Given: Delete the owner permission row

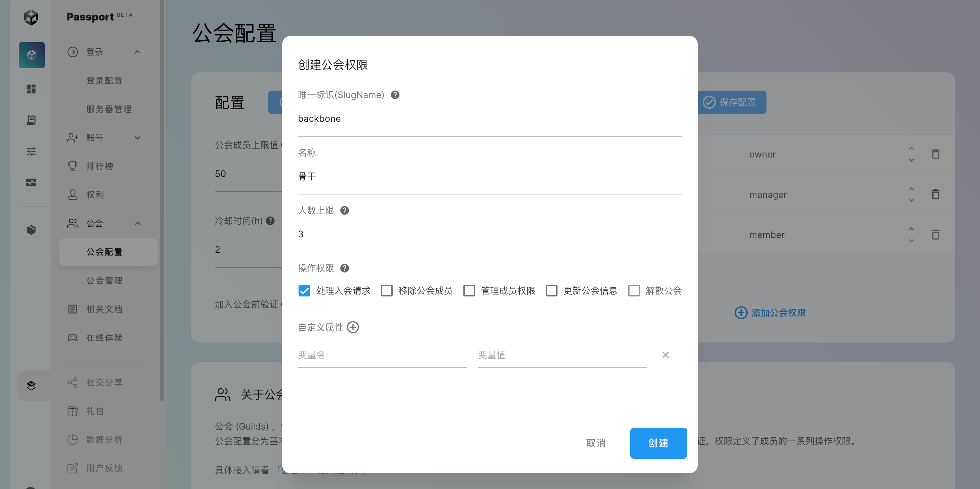Looking at the screenshot, I should (x=935, y=154).
